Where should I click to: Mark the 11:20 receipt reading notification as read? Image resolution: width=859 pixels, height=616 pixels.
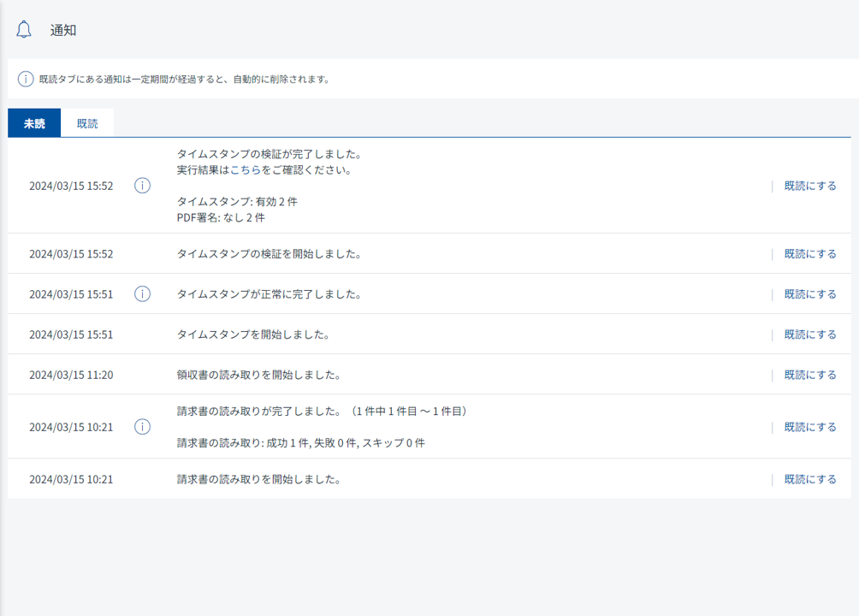(809, 375)
